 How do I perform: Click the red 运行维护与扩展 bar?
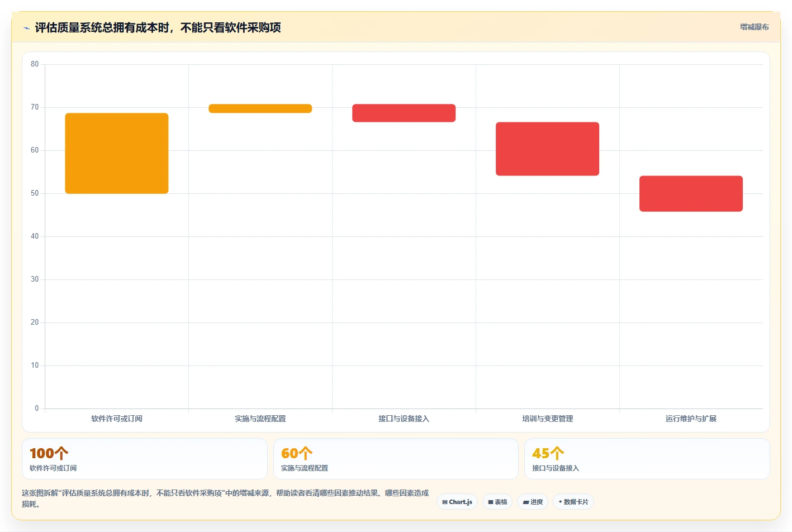691,193
